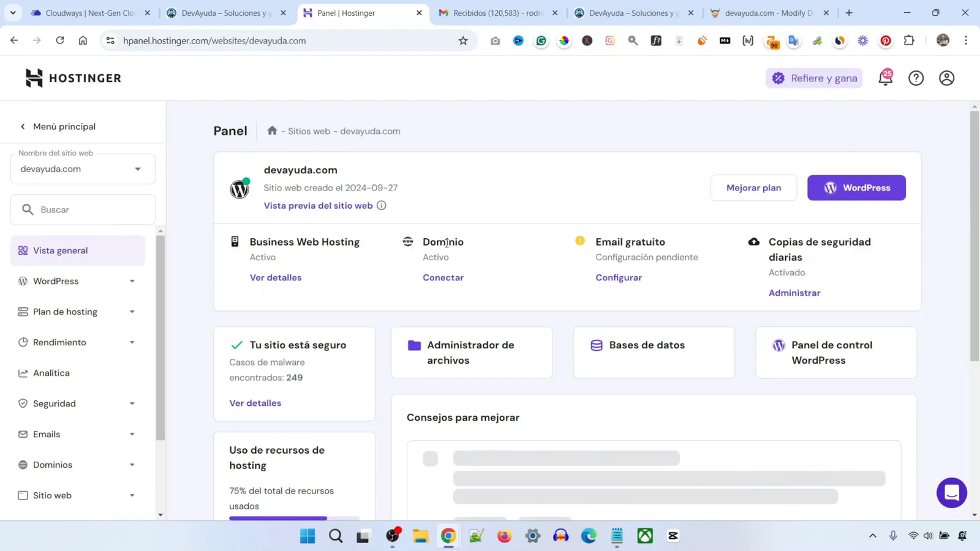The height and width of the screenshot is (551, 980).
Task: Click the Mejorar plan button
Action: coord(753,187)
